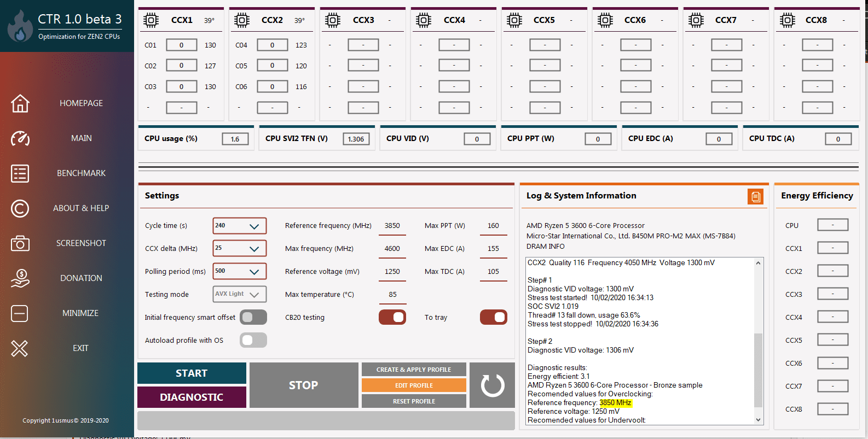Open the Cycle time dropdown

240,226
